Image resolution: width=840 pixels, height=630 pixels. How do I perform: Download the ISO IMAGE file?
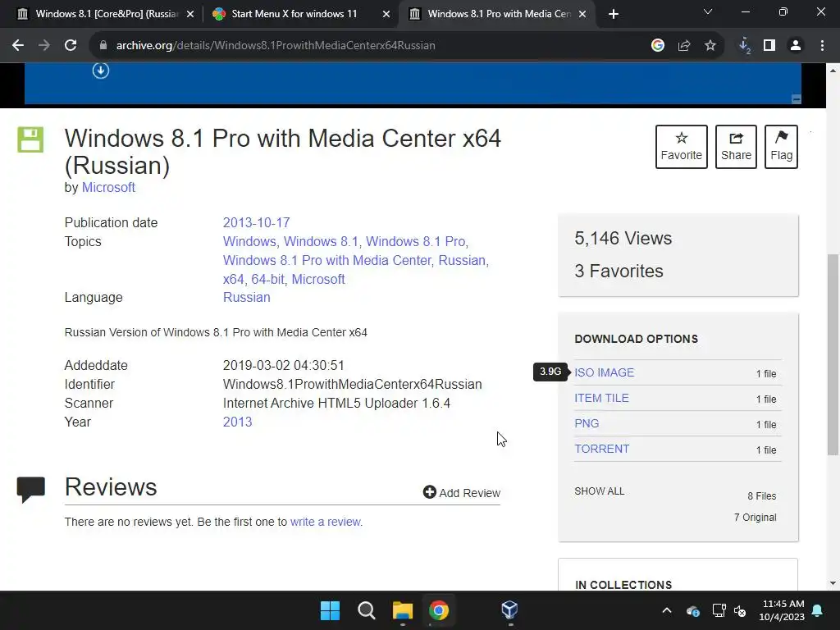click(x=605, y=373)
